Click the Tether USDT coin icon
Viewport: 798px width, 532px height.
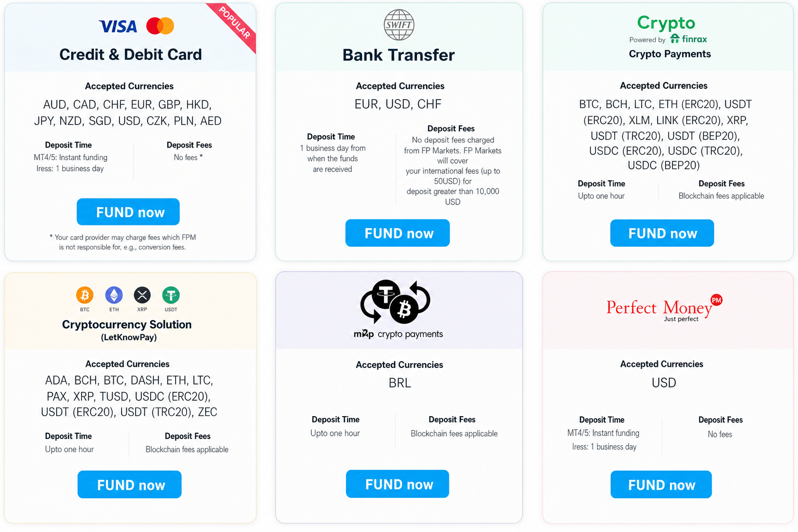click(171, 295)
